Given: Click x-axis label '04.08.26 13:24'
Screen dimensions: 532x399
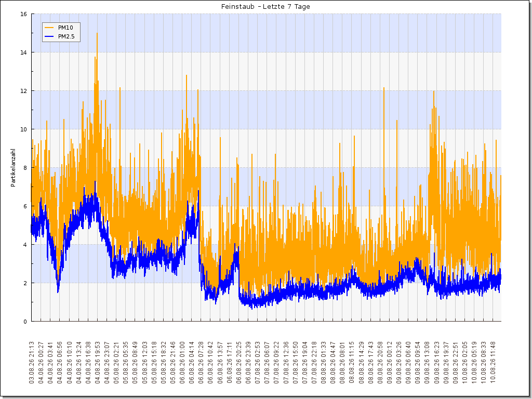Looking at the screenshot, I should click(79, 362).
